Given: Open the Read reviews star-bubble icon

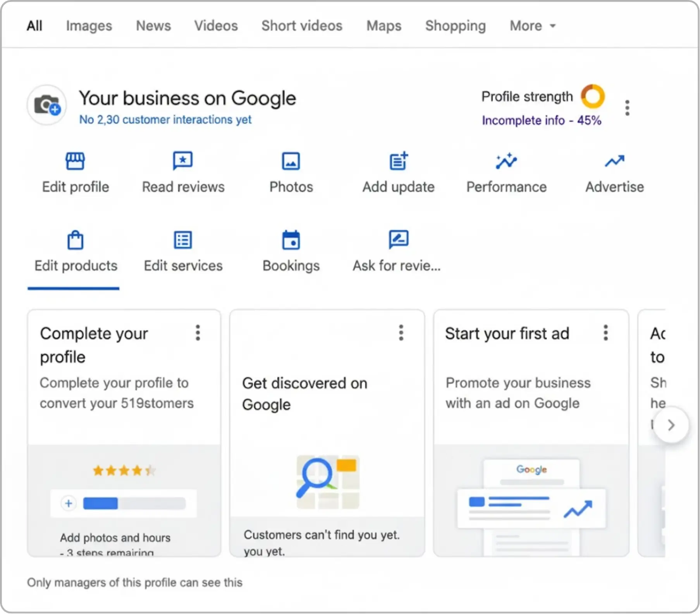Looking at the screenshot, I should tap(183, 161).
